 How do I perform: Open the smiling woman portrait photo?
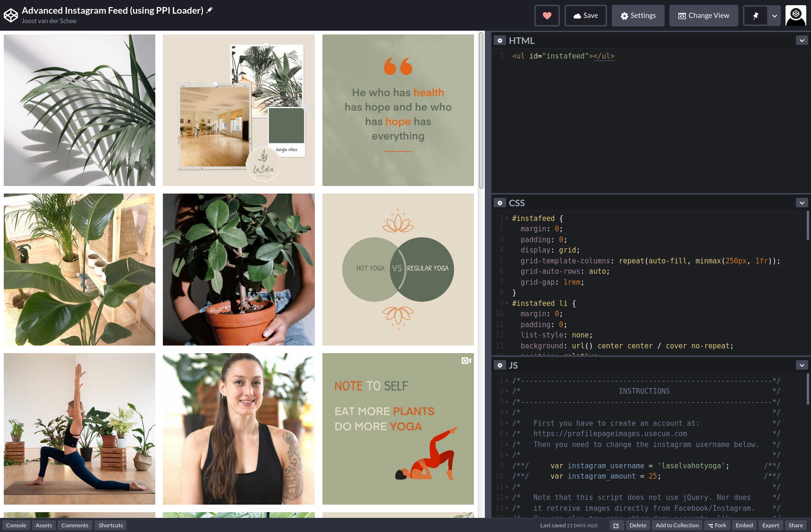(x=239, y=429)
